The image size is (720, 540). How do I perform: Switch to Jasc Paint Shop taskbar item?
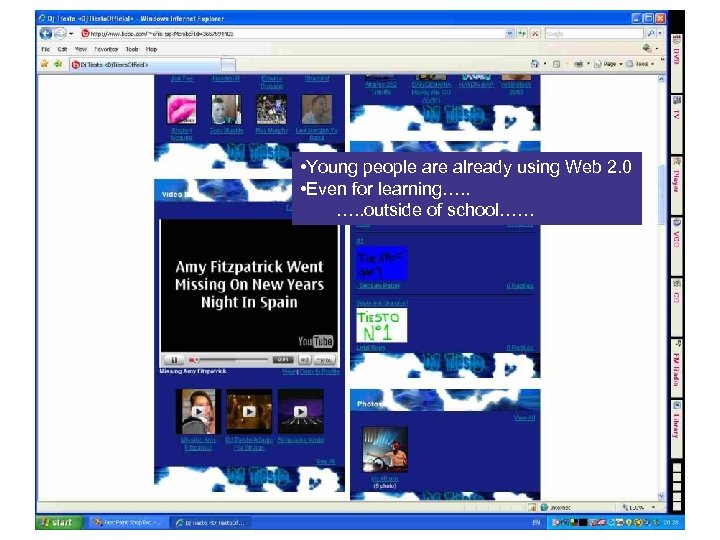(x=126, y=523)
